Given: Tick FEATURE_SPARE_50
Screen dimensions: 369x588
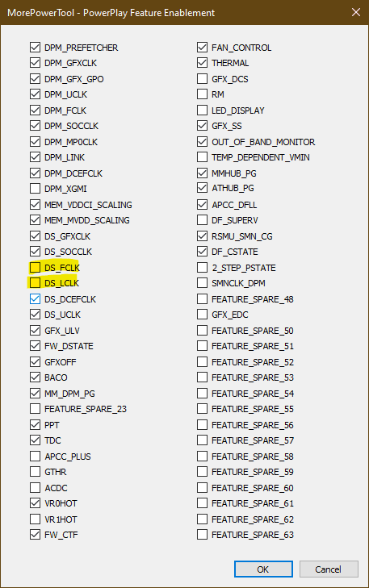Looking at the screenshot, I should [x=202, y=331].
